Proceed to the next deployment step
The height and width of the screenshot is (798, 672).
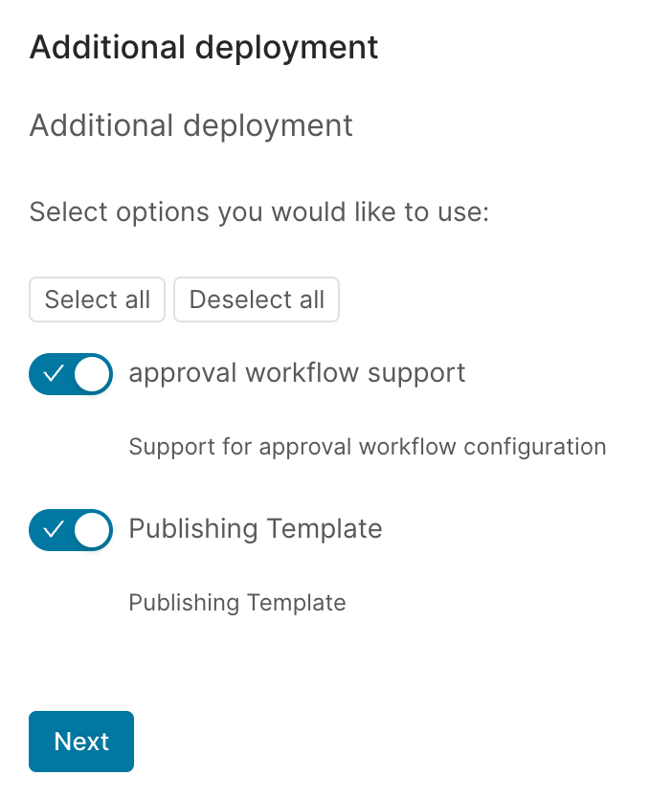coord(81,742)
